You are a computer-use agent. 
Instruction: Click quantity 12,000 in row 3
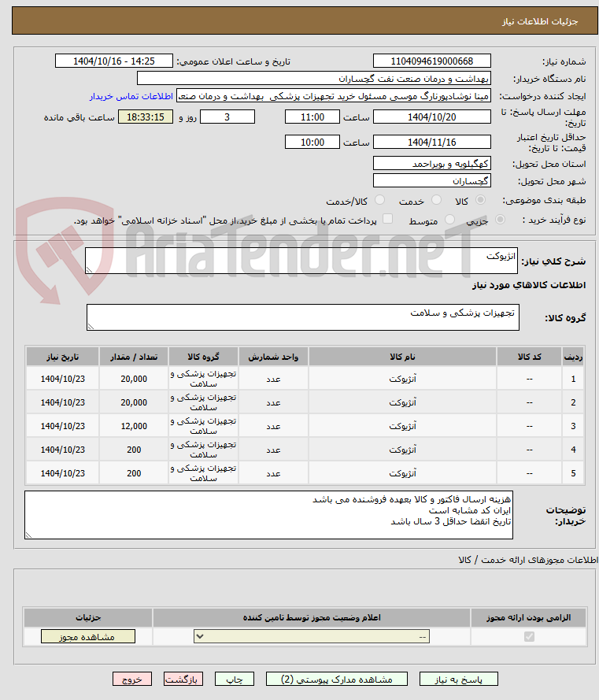pyautogui.click(x=134, y=426)
